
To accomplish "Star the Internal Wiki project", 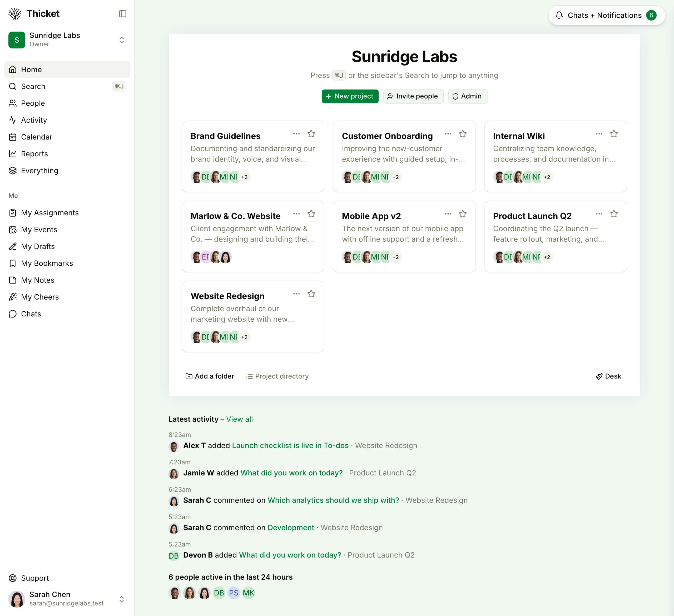I will pyautogui.click(x=614, y=134).
